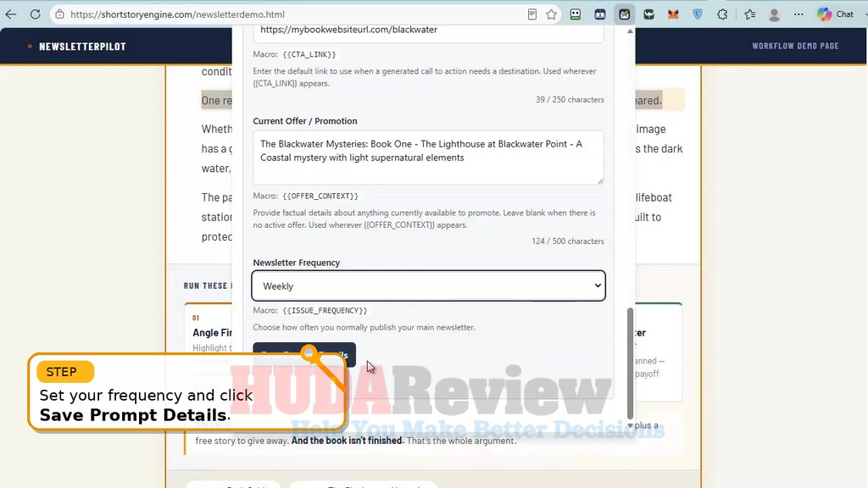Click the green-black extension icon
868x488 pixels.
648,14
